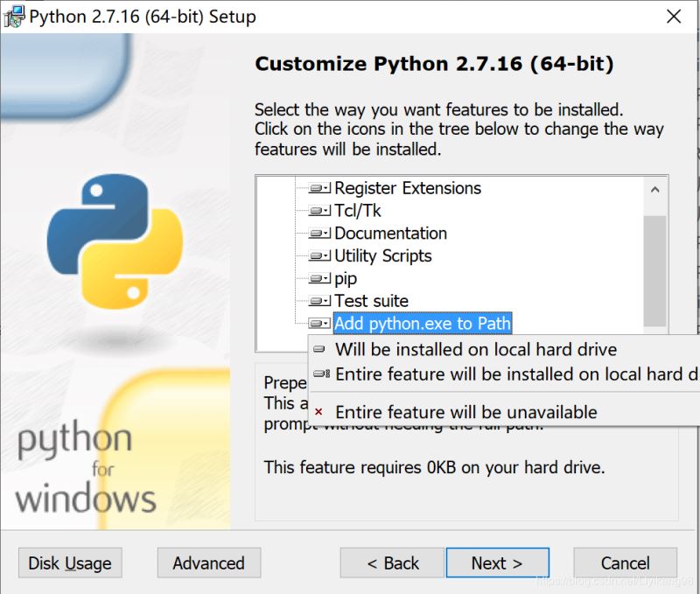Click the drive icon beside Register Extensions
This screenshot has height=594, width=700.
tap(320, 188)
